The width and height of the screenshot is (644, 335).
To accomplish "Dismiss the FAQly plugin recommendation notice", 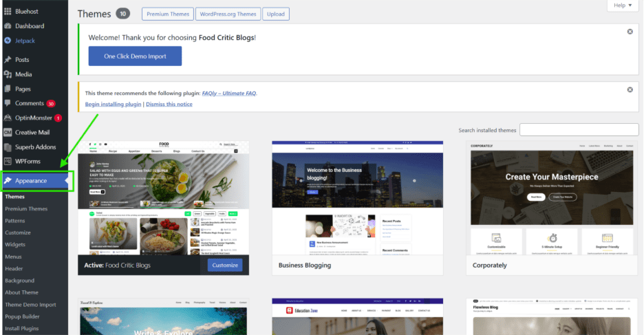I will coord(630,89).
